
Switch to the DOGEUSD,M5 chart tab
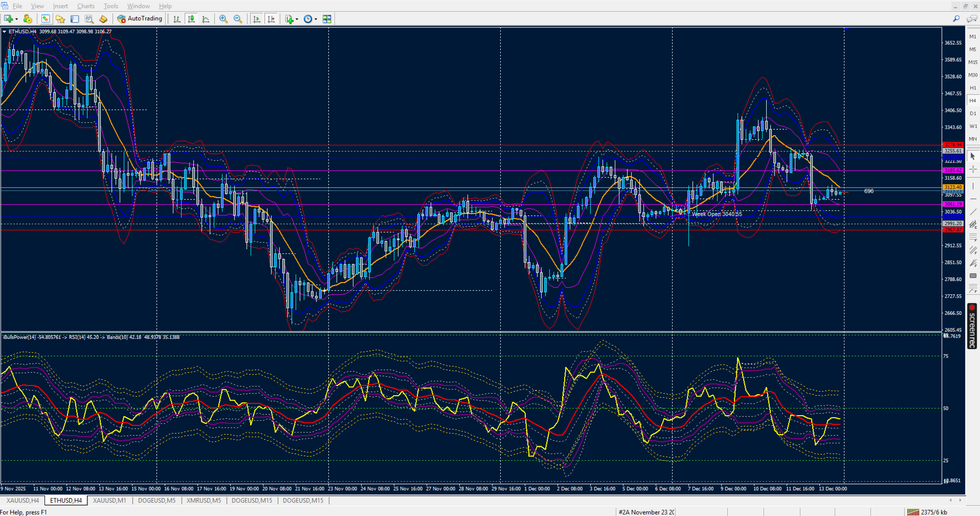(x=157, y=501)
